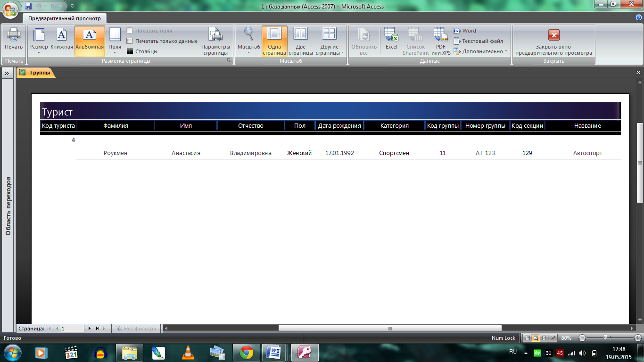Select the Предварительный просмотр ribbon tab
This screenshot has height=362, width=644.
(x=65, y=18)
